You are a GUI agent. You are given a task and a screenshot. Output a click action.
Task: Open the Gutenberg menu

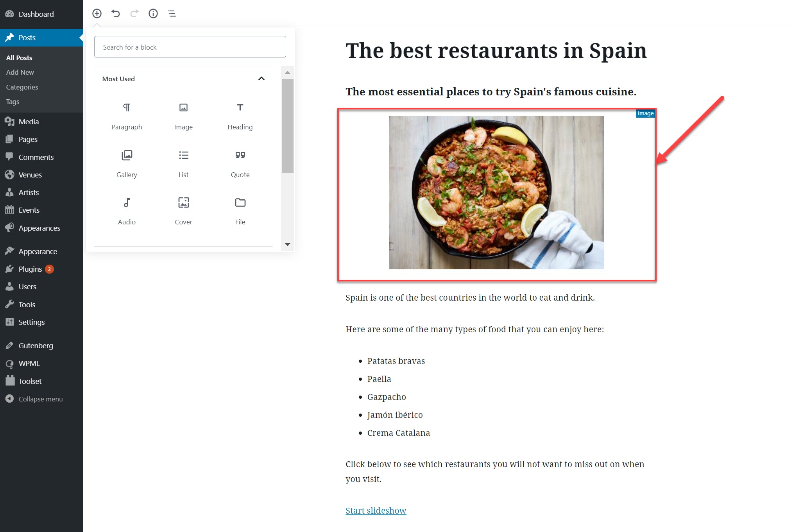click(41, 346)
